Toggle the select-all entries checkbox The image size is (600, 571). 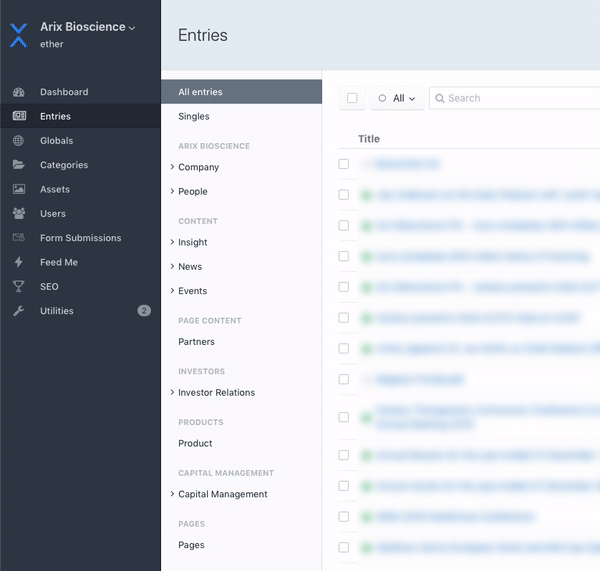click(352, 98)
